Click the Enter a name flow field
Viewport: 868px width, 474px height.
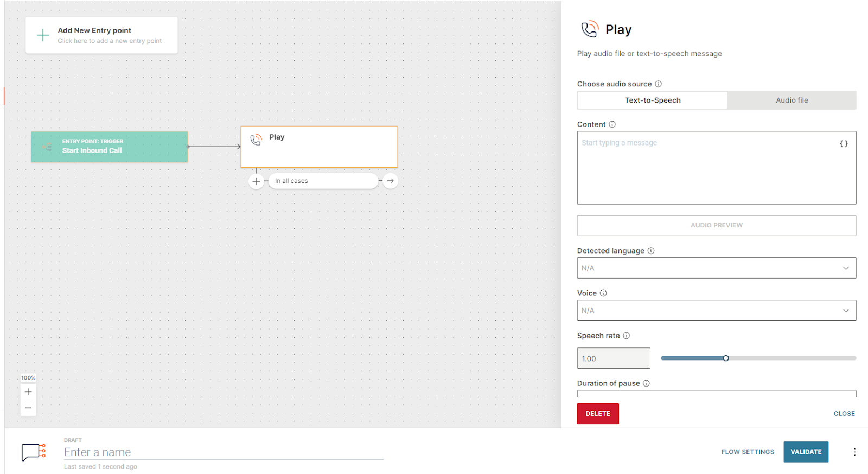click(x=224, y=452)
